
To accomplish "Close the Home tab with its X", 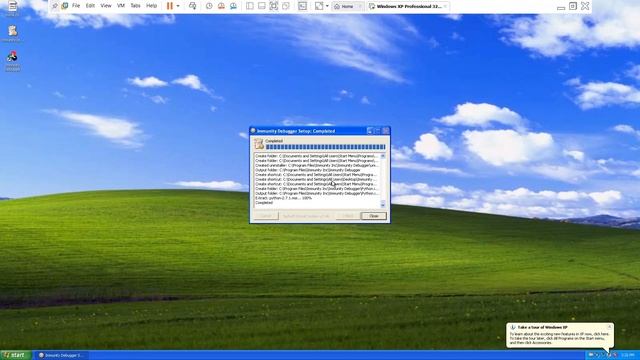I will pos(360,7).
